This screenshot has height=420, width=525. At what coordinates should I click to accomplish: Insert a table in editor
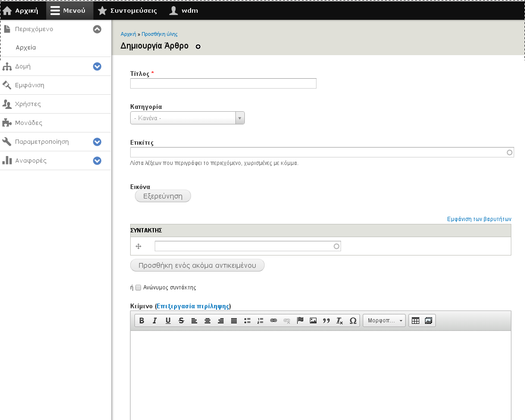(x=416, y=321)
